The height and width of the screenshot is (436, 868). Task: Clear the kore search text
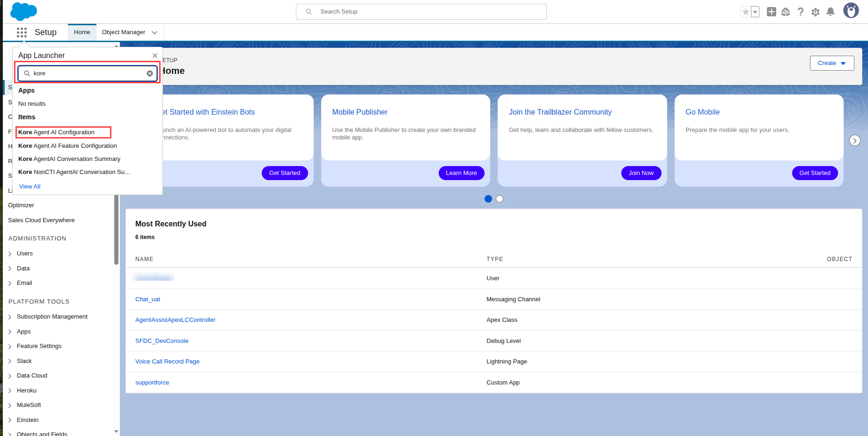pyautogui.click(x=150, y=73)
